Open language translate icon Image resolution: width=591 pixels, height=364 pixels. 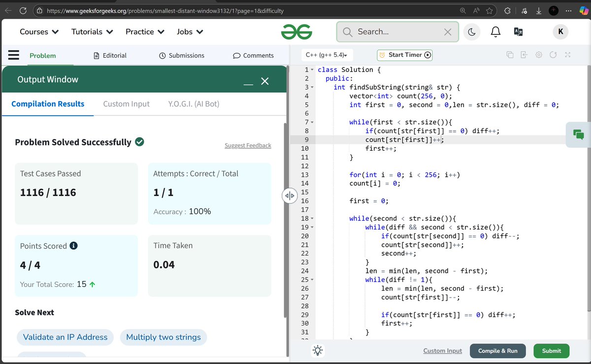[518, 32]
